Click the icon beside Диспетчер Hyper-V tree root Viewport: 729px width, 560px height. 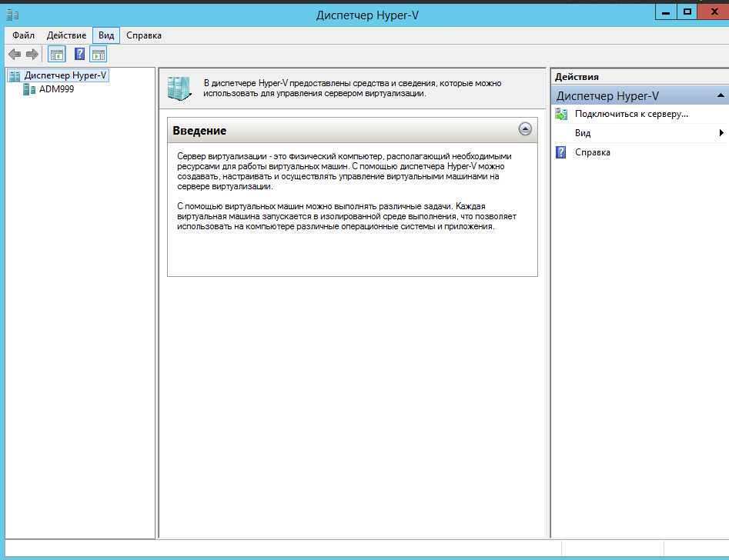click(15, 75)
